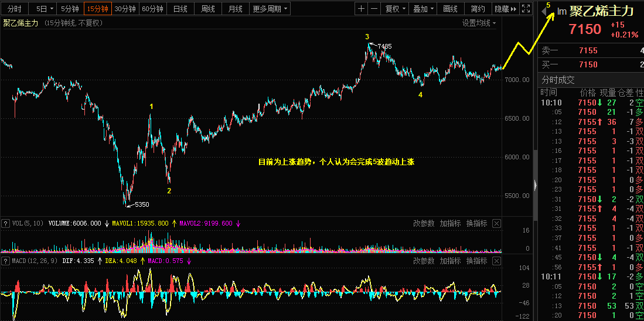The width and height of the screenshot is (644, 321).
Task: Click the 价格 column header
Action: tap(588, 92)
